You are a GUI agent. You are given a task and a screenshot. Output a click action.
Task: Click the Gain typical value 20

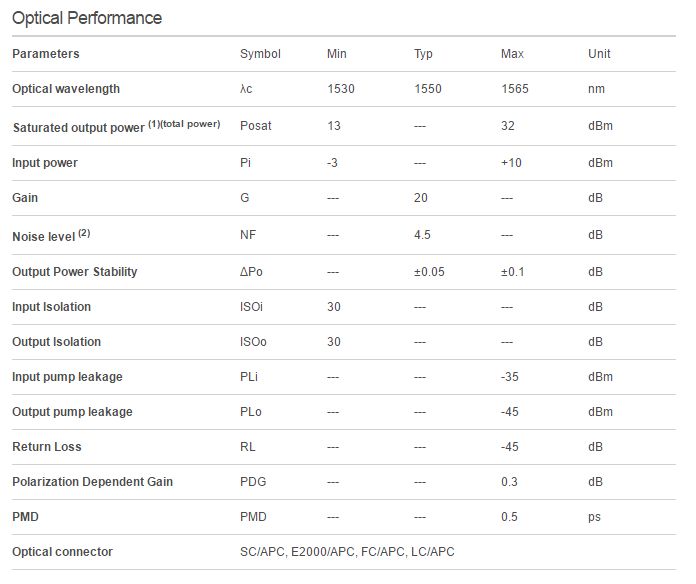coord(420,197)
